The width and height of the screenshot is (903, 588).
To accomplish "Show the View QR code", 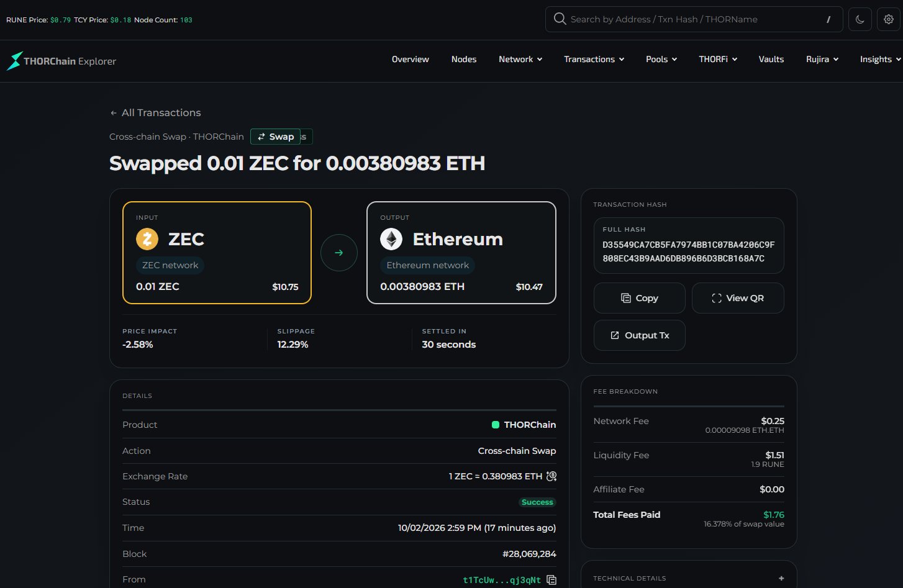I will point(738,298).
